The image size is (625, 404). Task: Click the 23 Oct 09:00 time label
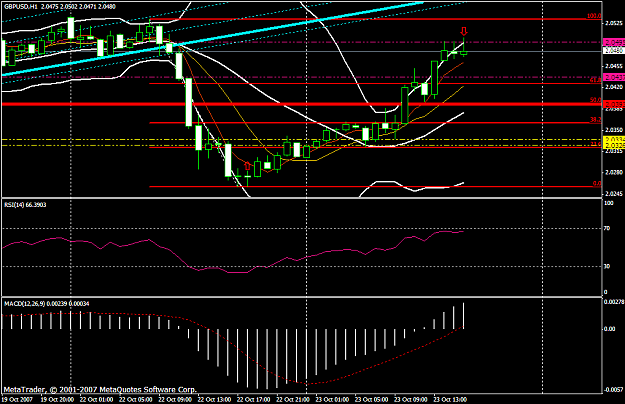pos(411,399)
